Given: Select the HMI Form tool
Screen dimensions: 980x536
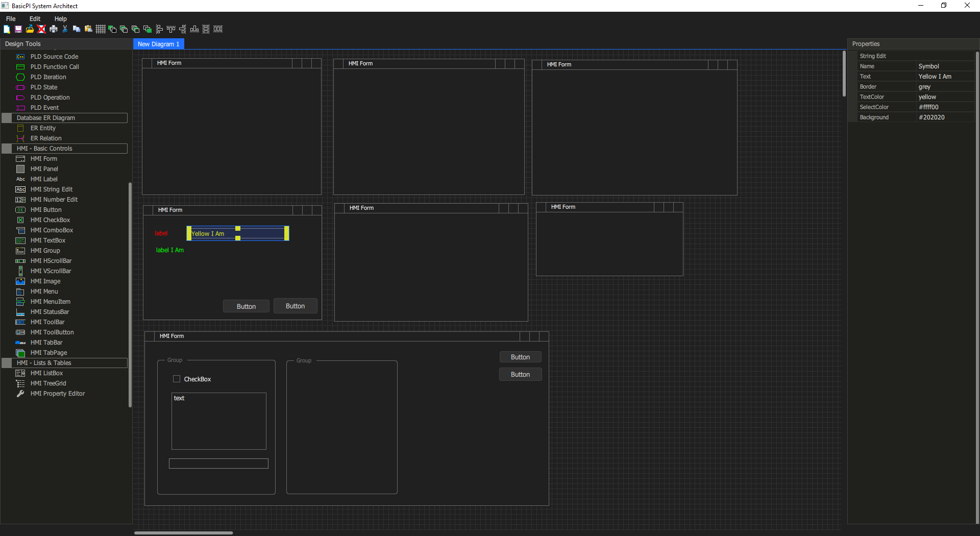Looking at the screenshot, I should (43, 159).
